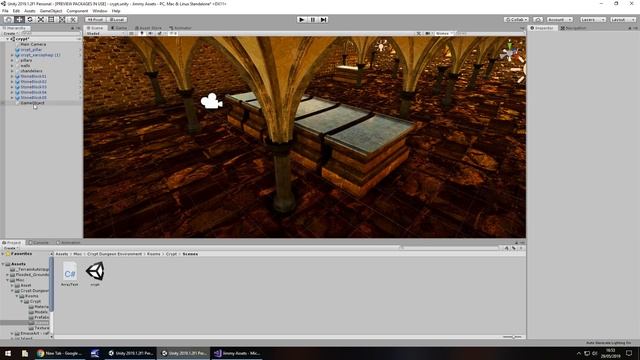Switch to the Asset Store tab
The height and width of the screenshot is (360, 640).
pos(149,28)
